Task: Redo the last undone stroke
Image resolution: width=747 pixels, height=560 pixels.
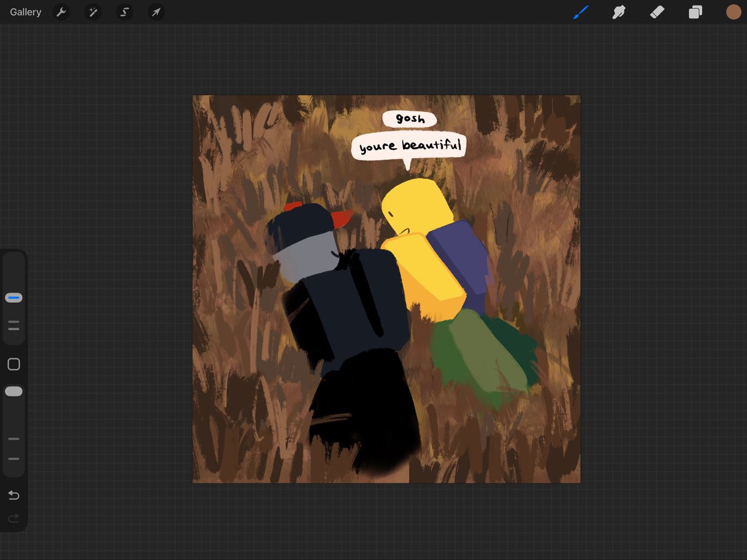Action: point(14,518)
